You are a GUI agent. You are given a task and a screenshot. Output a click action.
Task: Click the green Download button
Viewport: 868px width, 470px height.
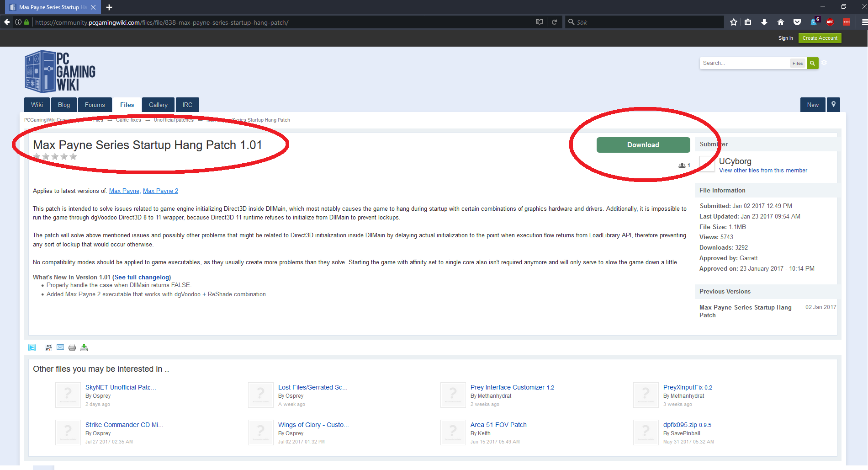click(x=643, y=145)
